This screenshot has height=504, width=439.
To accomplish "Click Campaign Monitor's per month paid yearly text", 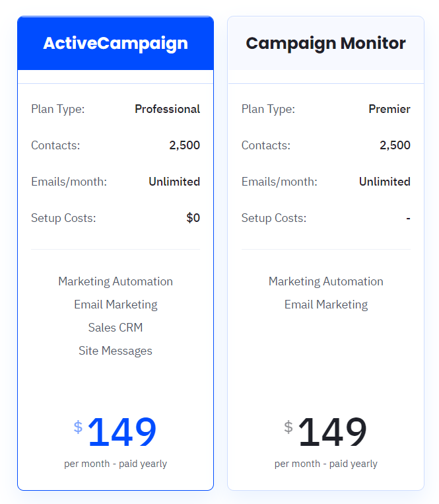I will (x=326, y=464).
